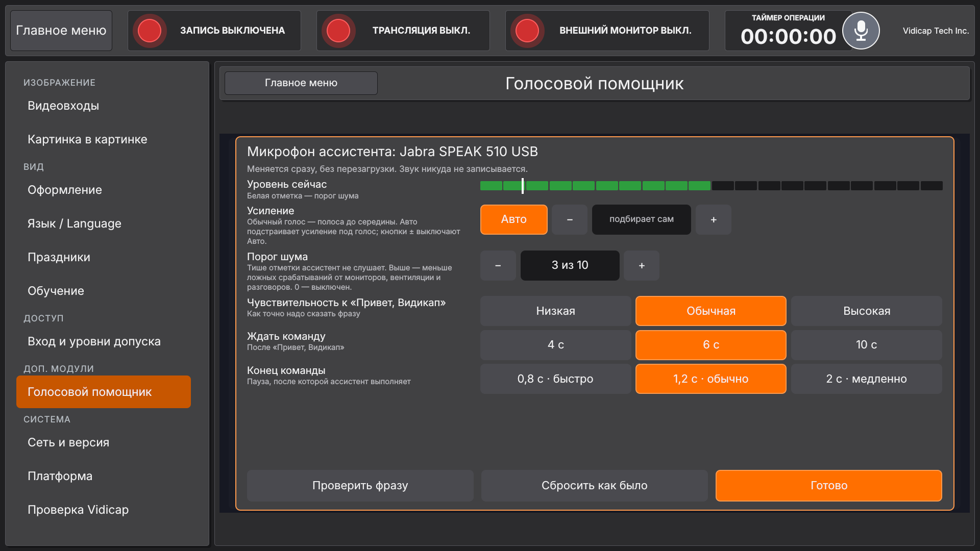Click the Микрофон ассистента: Jabra SPEAK 510 heading
The image size is (980, 551).
[393, 152]
